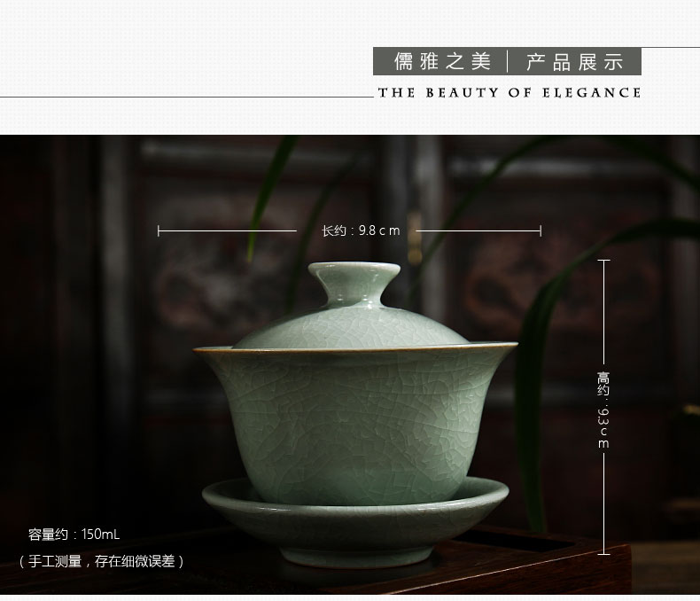
Task: Click the bottom end of height line
Action: [x=604, y=554]
